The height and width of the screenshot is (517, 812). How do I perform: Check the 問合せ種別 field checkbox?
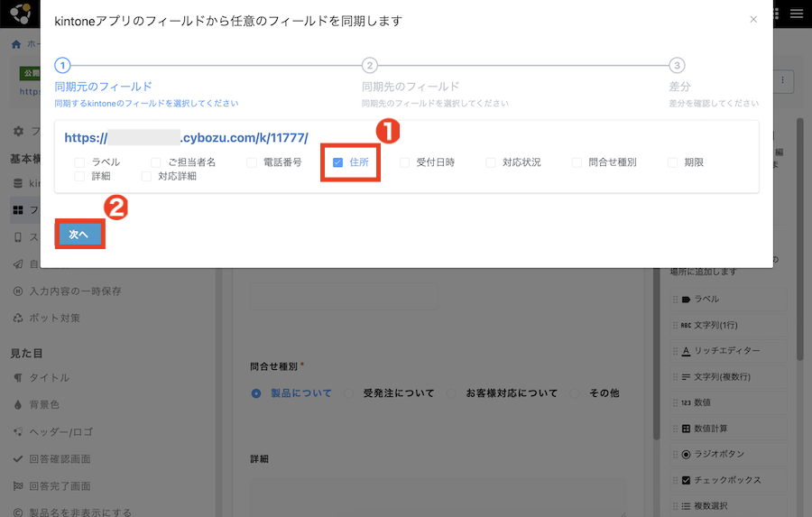click(577, 162)
